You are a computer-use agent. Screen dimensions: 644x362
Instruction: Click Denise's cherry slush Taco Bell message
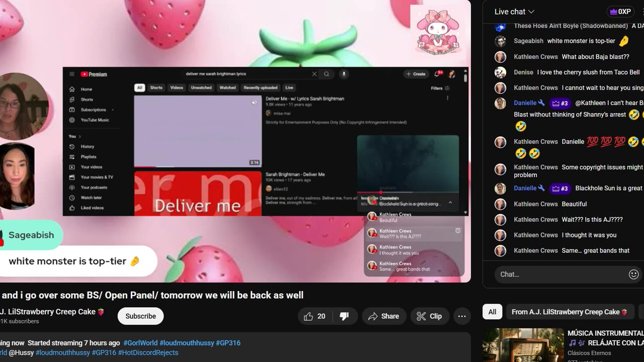click(x=588, y=72)
